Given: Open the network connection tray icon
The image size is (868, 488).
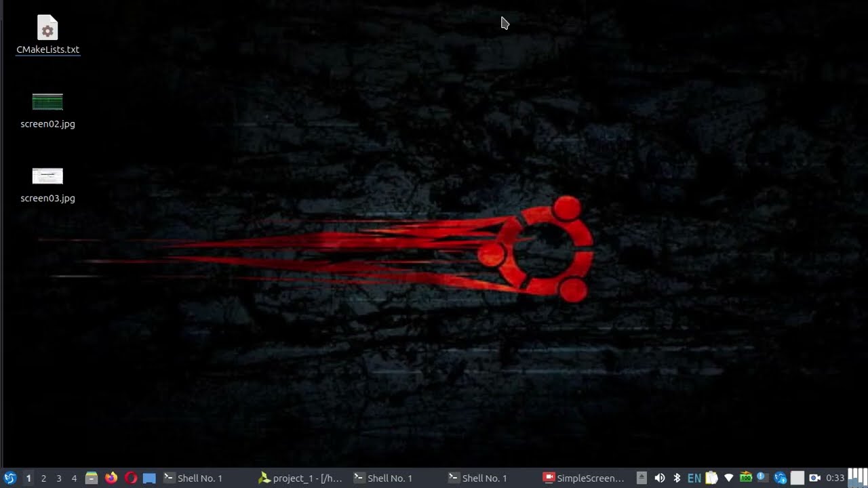Looking at the screenshot, I should click(x=729, y=478).
